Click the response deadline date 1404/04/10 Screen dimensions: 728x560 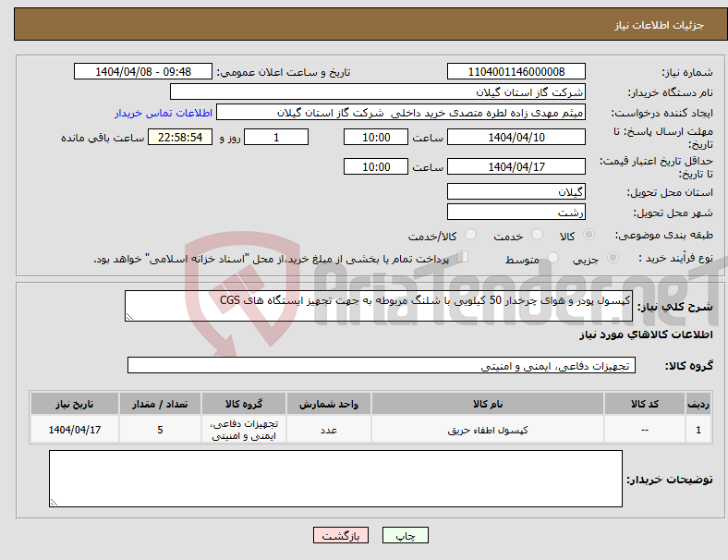(516, 138)
